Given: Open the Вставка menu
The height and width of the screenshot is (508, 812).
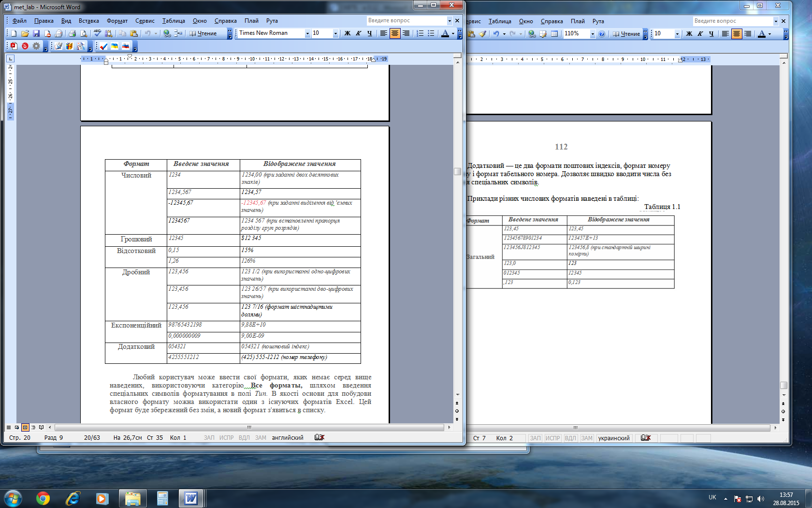Looking at the screenshot, I should (x=89, y=21).
